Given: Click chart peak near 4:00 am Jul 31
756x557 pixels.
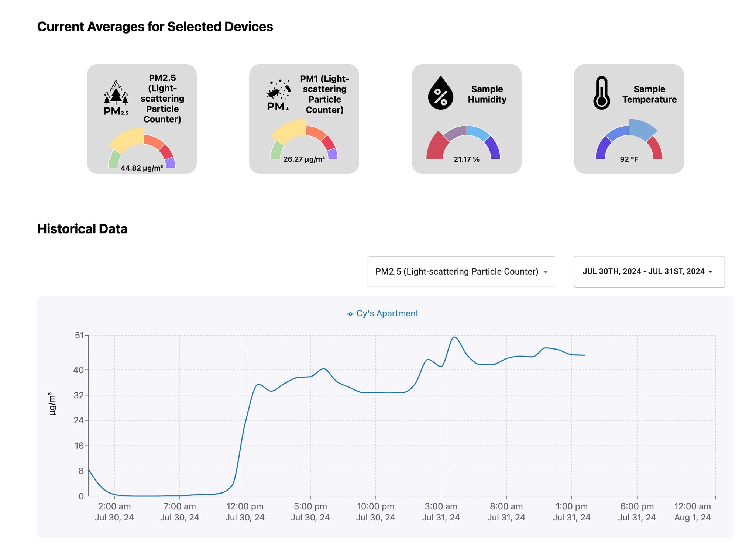Looking at the screenshot, I should tap(454, 337).
